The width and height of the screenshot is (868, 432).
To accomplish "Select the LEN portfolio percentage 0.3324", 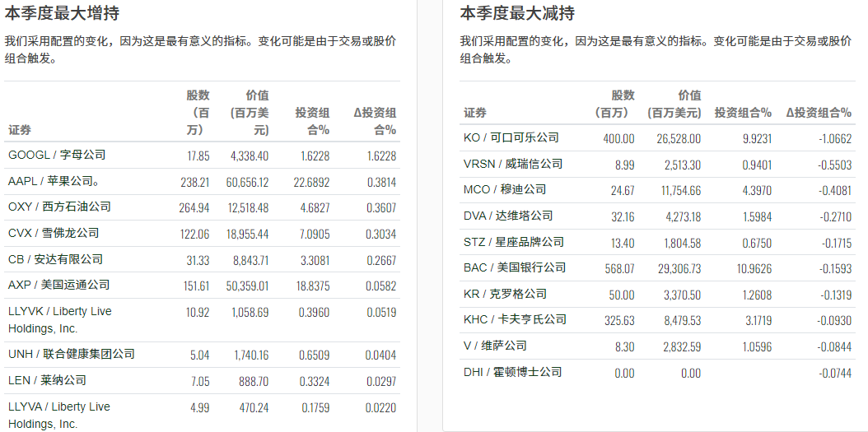I will [x=314, y=381].
